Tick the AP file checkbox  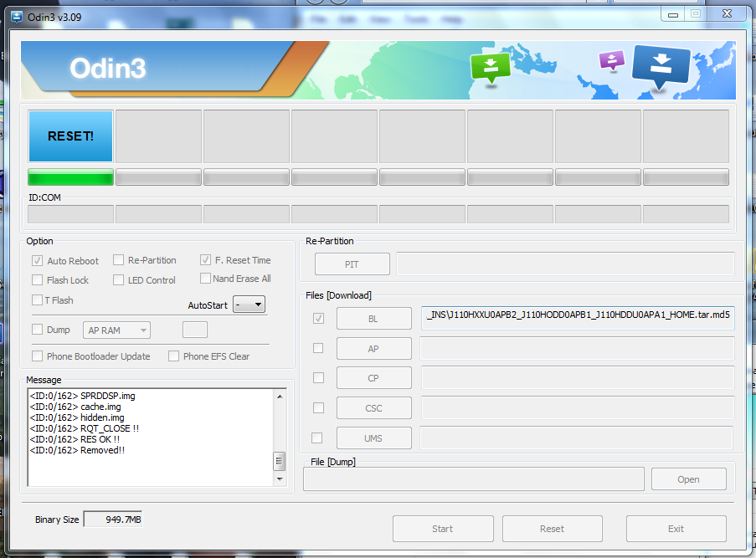click(x=318, y=348)
